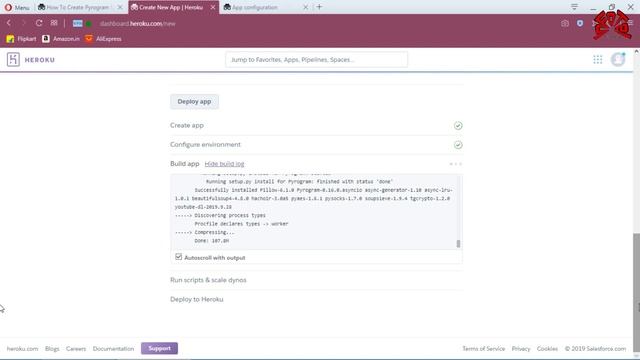Open Terms of Service link
640x360 pixels.
point(484,349)
